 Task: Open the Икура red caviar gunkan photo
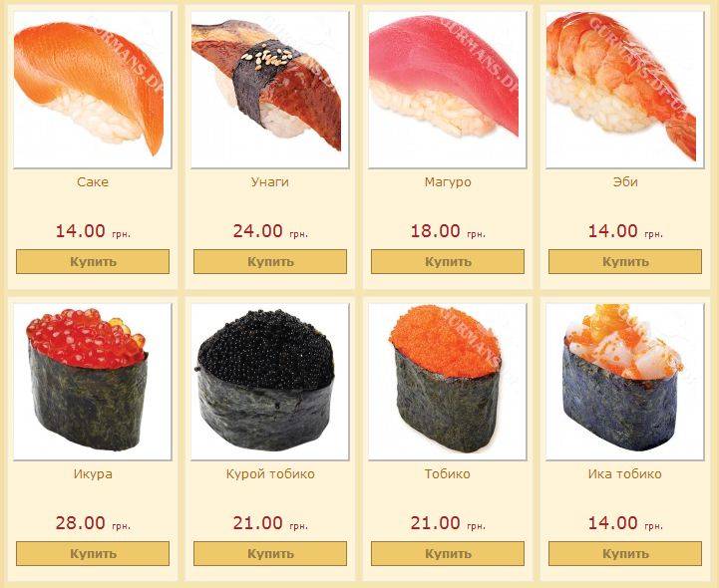click(93, 382)
